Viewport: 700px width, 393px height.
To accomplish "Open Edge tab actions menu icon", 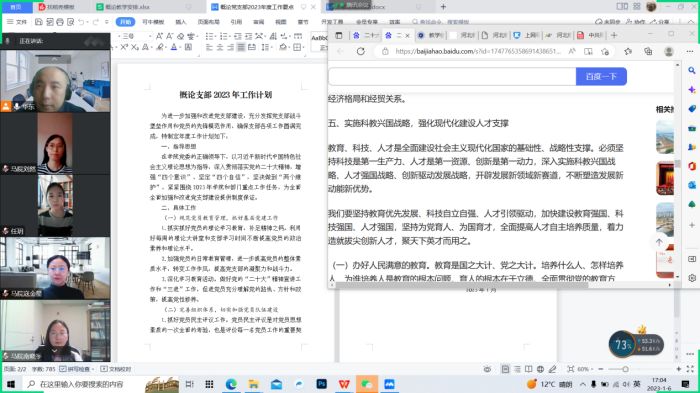I will tap(339, 35).
